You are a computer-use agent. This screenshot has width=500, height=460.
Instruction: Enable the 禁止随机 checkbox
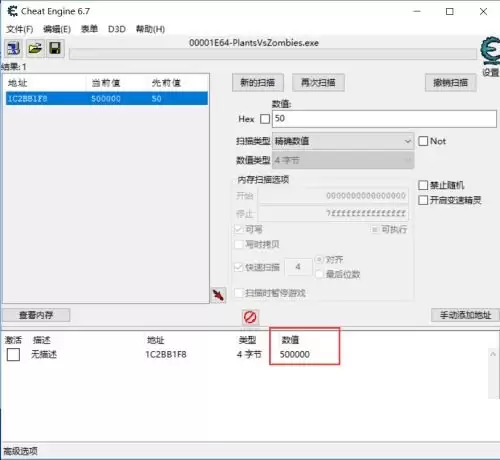point(423,185)
